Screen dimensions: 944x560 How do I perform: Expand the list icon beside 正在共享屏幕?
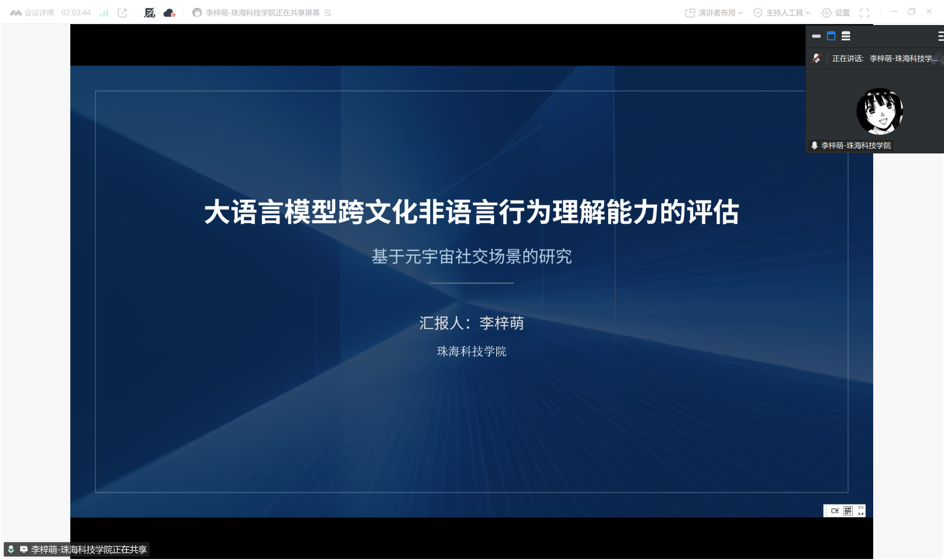tap(328, 13)
